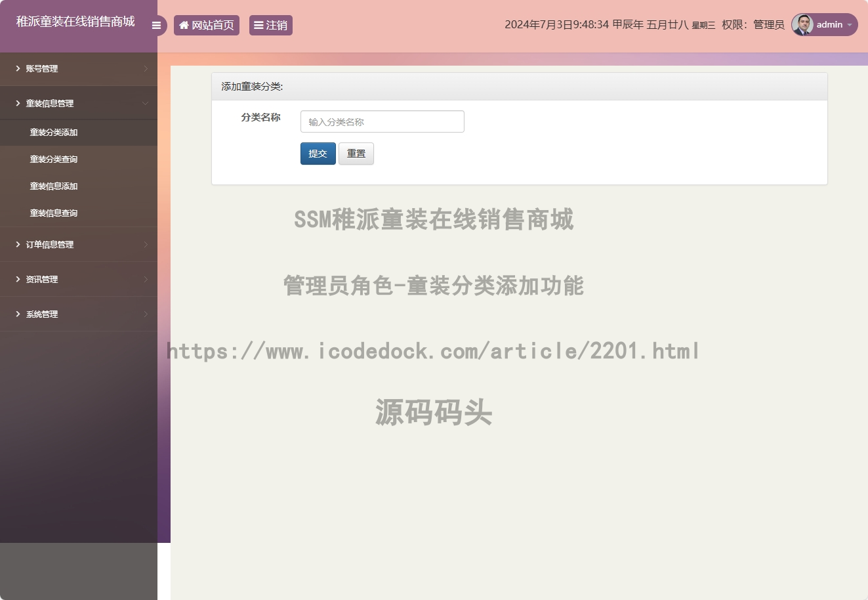Submit form with 提交 button
Screen dimensions: 868x600
[x=318, y=154]
